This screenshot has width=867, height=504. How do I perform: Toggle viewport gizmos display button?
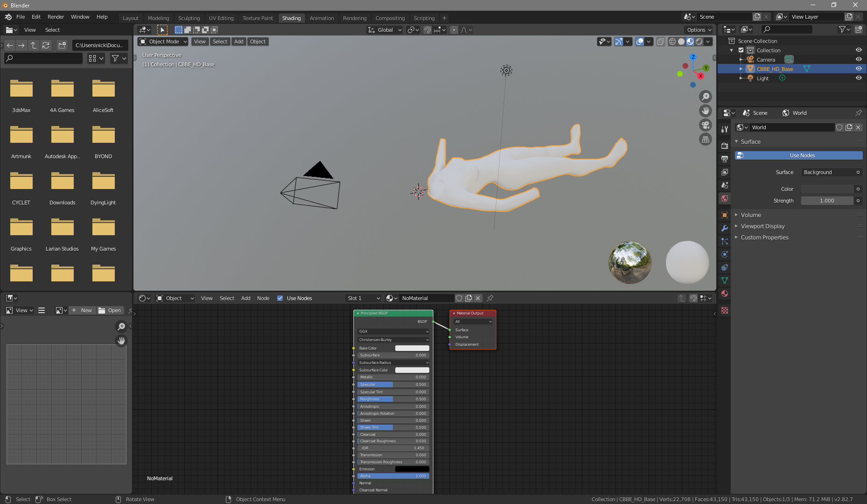pyautogui.click(x=619, y=42)
